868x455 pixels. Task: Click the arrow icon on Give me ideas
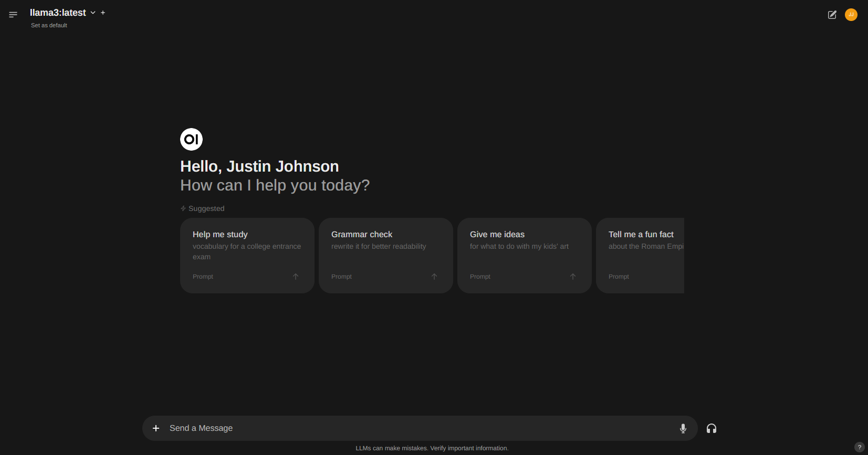(x=573, y=277)
